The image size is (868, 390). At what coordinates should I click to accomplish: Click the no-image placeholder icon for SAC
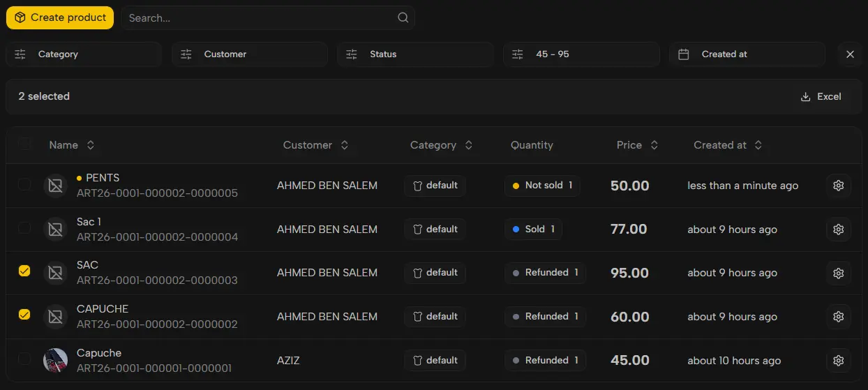[55, 273]
